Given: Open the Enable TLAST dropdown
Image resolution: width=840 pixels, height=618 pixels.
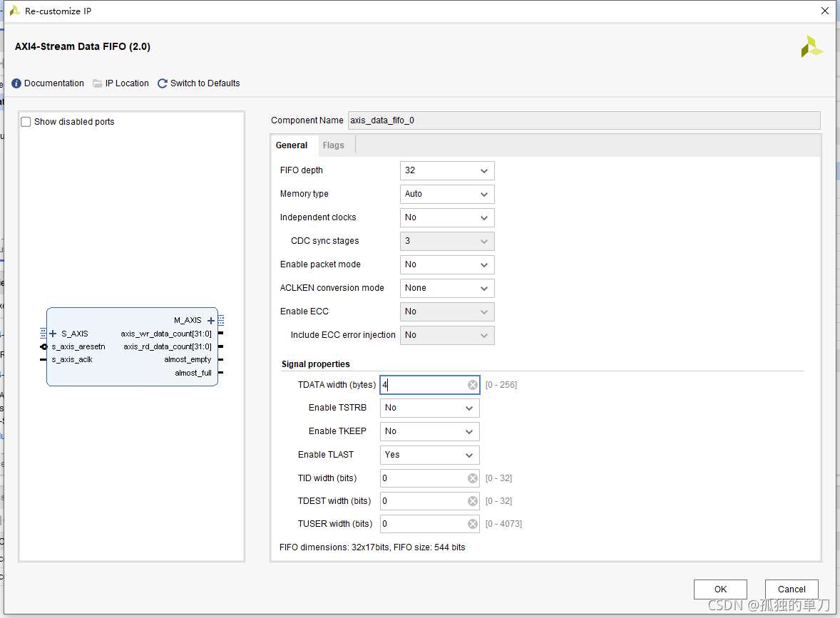Looking at the screenshot, I should [429, 455].
